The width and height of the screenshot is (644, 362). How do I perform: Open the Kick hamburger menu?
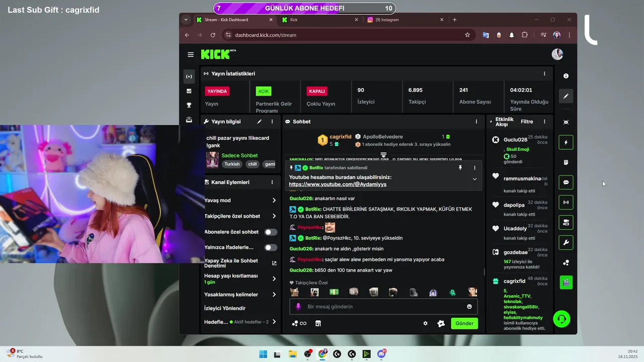191,54
